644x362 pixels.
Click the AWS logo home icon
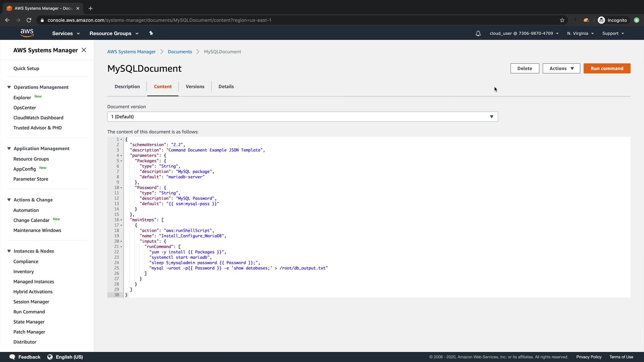click(x=27, y=33)
